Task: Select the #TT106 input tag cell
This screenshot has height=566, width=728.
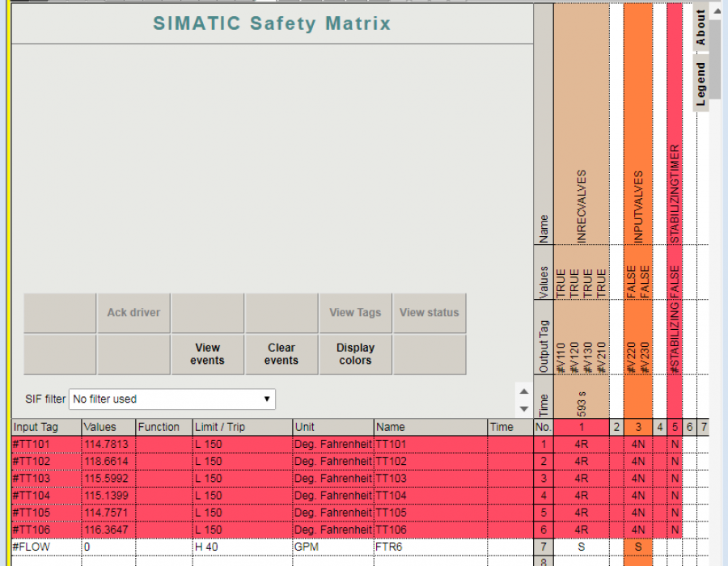Action: point(46,530)
